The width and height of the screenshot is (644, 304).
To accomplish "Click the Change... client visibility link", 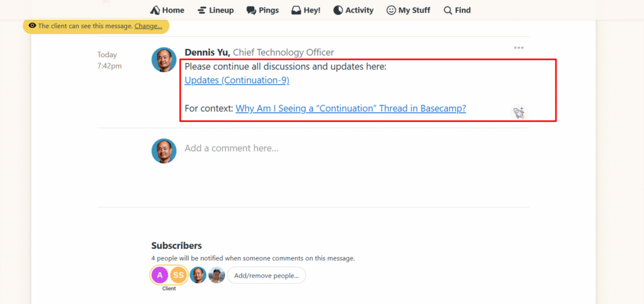I will click(148, 26).
